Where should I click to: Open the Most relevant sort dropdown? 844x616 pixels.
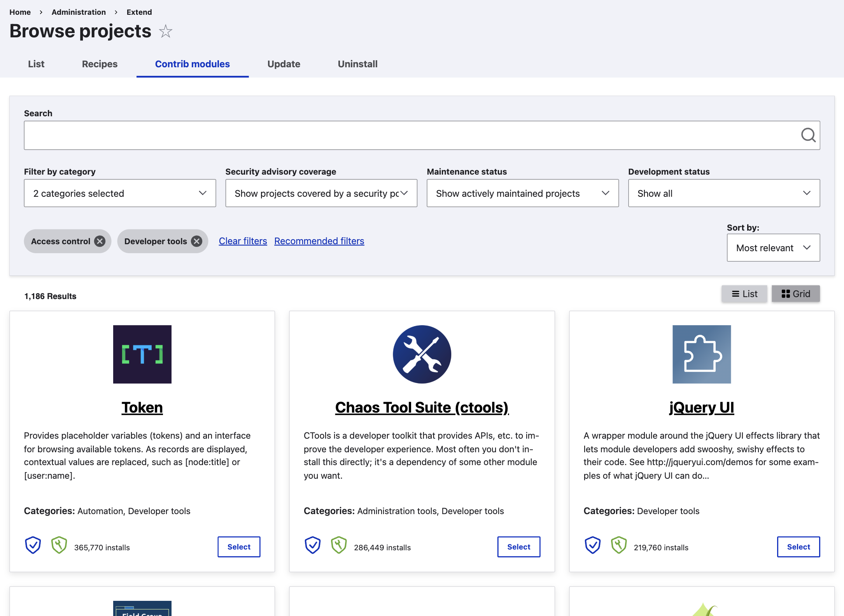773,248
